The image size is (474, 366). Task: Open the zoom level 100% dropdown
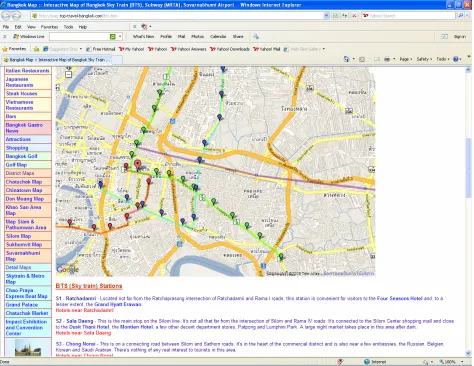pyautogui.click(x=462, y=362)
